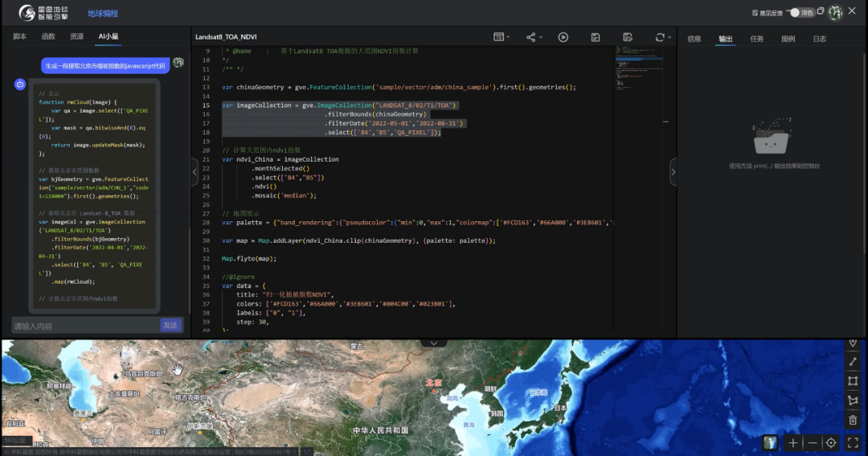Click the save-as edit icon in toolbar
Image resolution: width=868 pixels, height=456 pixels.
click(x=627, y=37)
